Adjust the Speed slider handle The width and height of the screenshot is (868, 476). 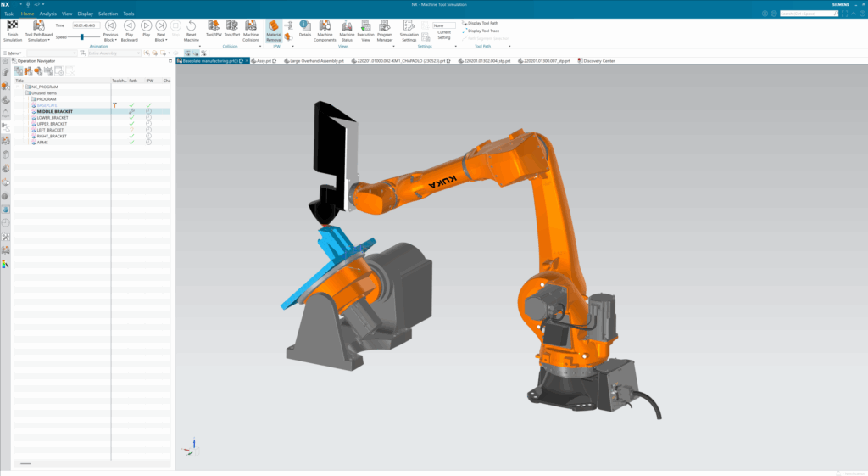tap(82, 37)
